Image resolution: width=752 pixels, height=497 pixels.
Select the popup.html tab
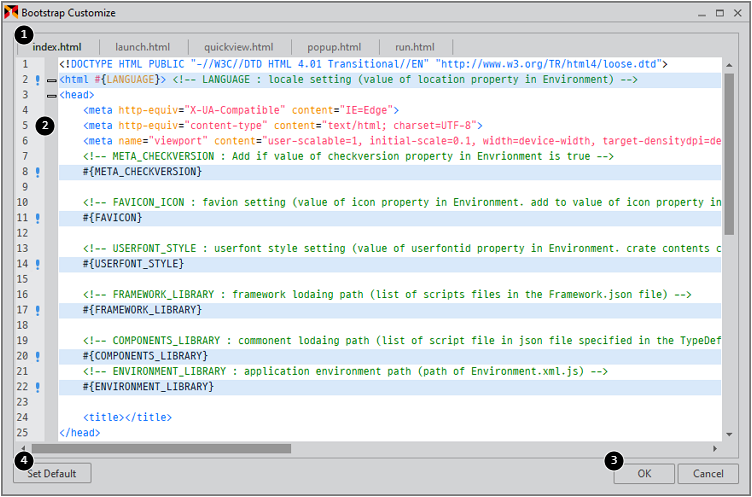pyautogui.click(x=335, y=47)
